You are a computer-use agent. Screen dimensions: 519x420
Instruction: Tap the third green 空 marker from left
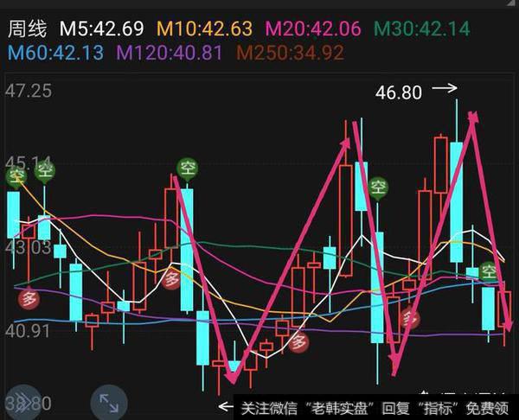(186, 168)
